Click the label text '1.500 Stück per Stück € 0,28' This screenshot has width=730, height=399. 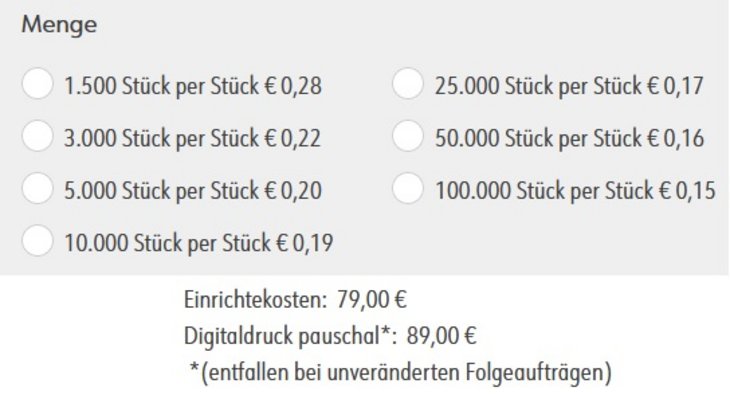tap(193, 86)
